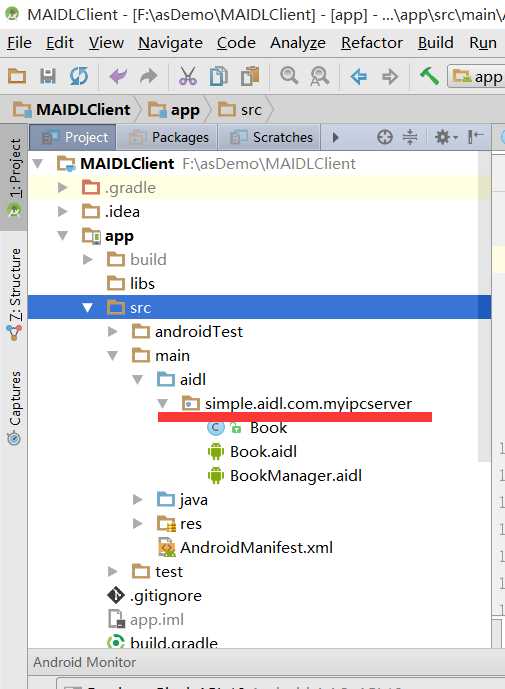Show more view tabs arrow
Viewport: 505px width, 689px height.
pos(335,137)
